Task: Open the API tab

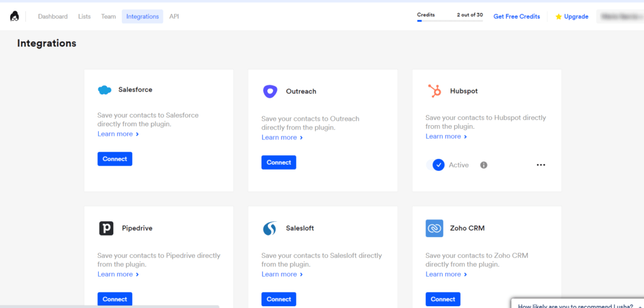Action: [x=174, y=16]
